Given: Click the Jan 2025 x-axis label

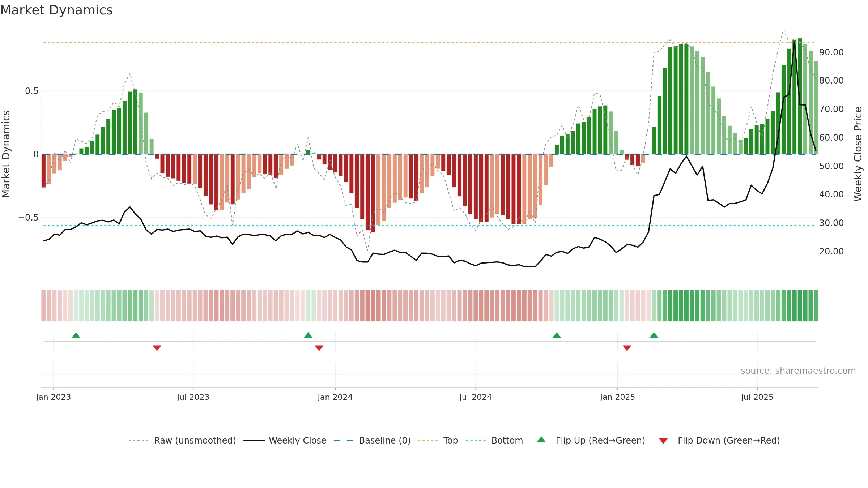Looking at the screenshot, I should 618,397.
